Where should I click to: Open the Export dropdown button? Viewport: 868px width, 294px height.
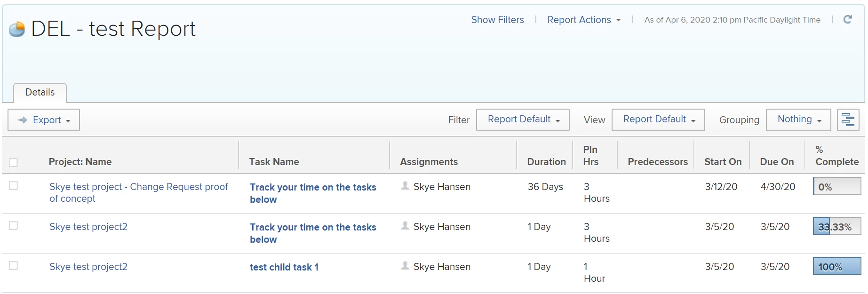tap(44, 120)
